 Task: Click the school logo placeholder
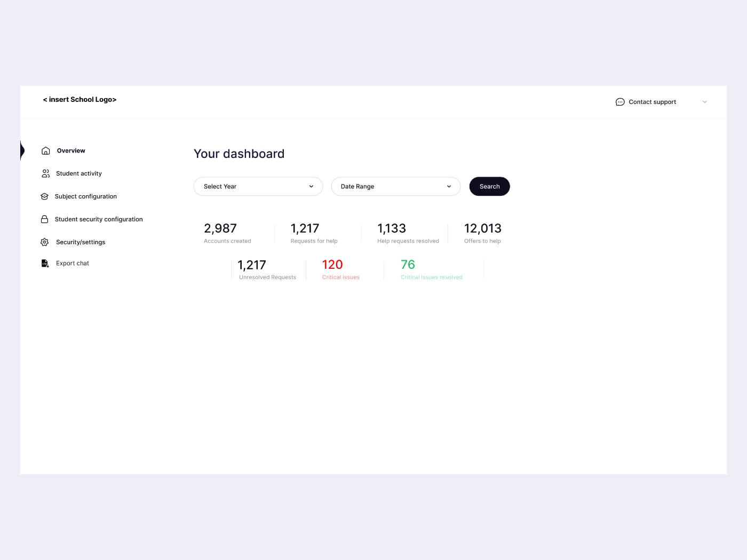(x=79, y=99)
